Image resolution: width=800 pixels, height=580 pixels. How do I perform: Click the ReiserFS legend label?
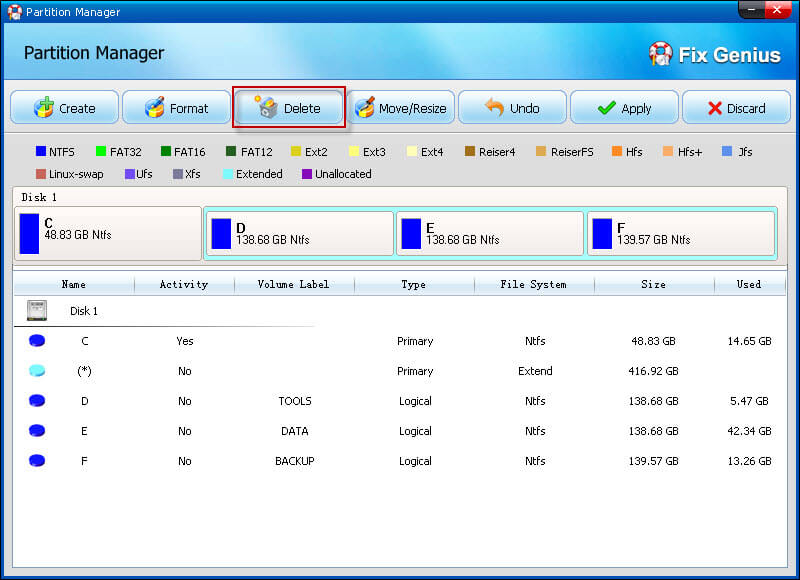pos(572,152)
